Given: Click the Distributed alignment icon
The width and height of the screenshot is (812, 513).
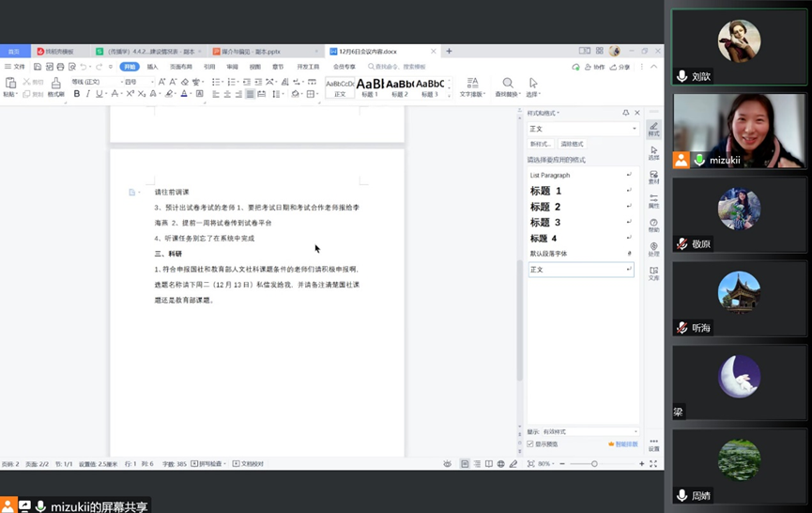Looking at the screenshot, I should pos(262,94).
